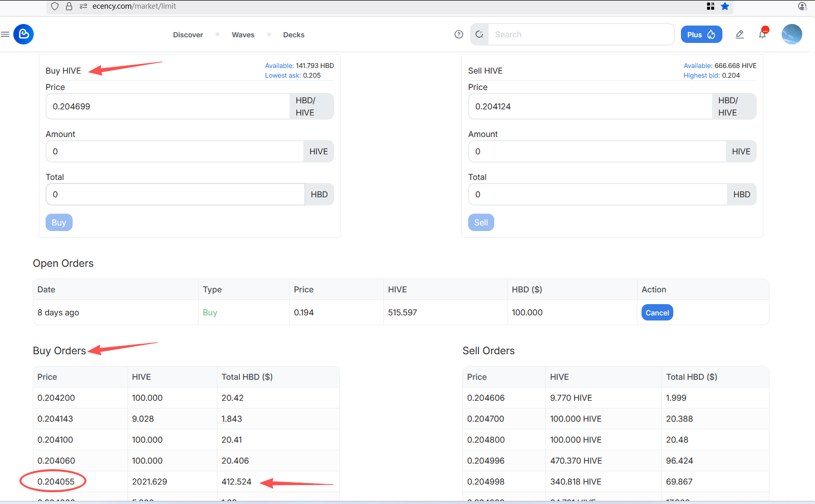Viewport: 815px width, 504px height.
Task: Click sell order total 96.424
Action: pyautogui.click(x=679, y=461)
